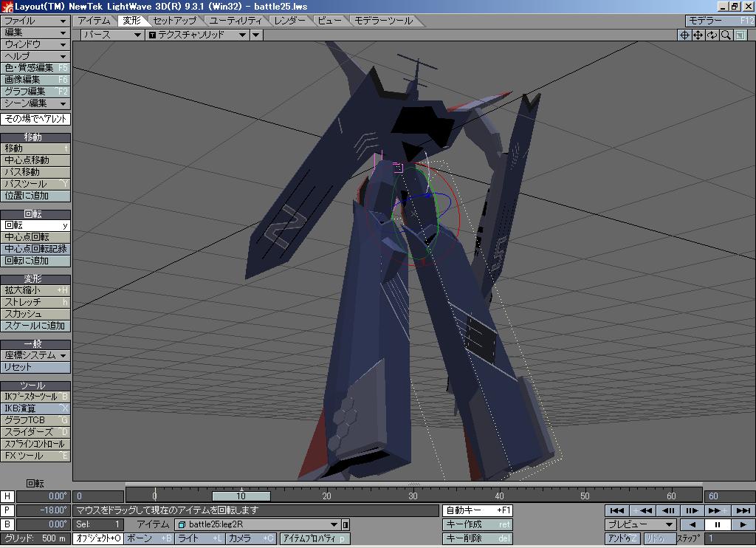Click the end frame field showing 60

click(729, 496)
